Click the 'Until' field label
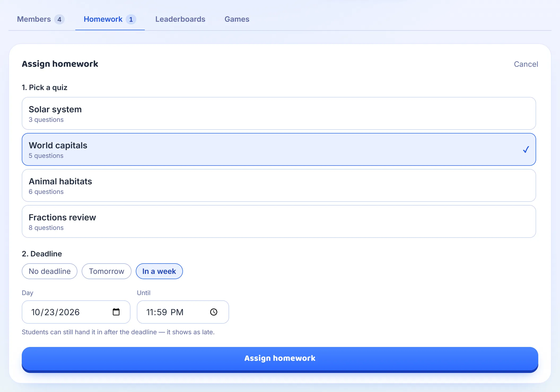Image resolution: width=560 pixels, height=392 pixels. click(144, 293)
